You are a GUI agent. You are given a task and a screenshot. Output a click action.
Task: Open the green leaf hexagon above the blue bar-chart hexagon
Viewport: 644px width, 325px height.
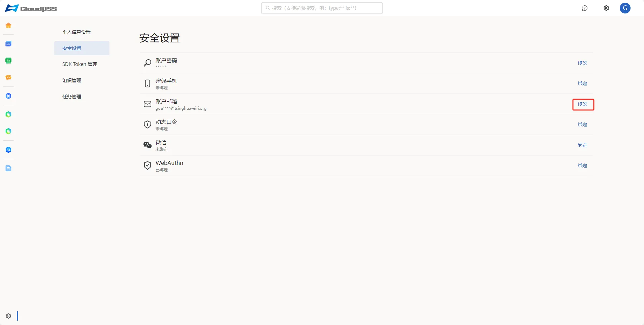click(8, 131)
